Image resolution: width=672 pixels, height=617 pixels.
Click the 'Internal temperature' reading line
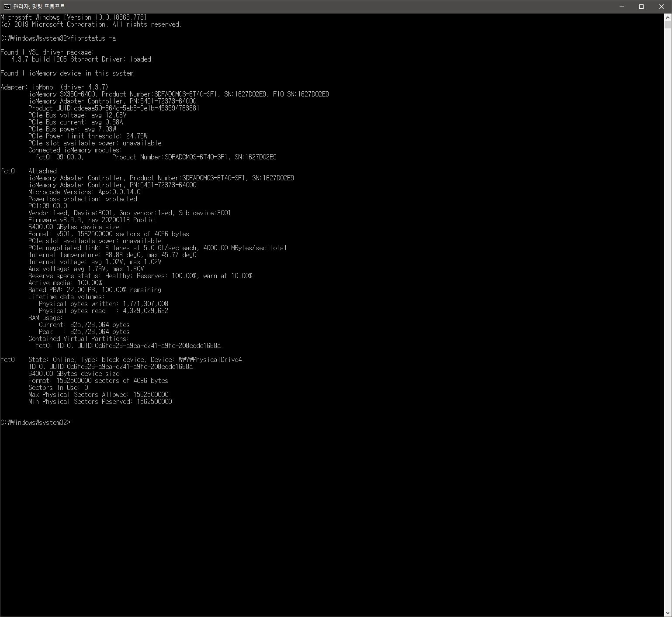(x=112, y=255)
